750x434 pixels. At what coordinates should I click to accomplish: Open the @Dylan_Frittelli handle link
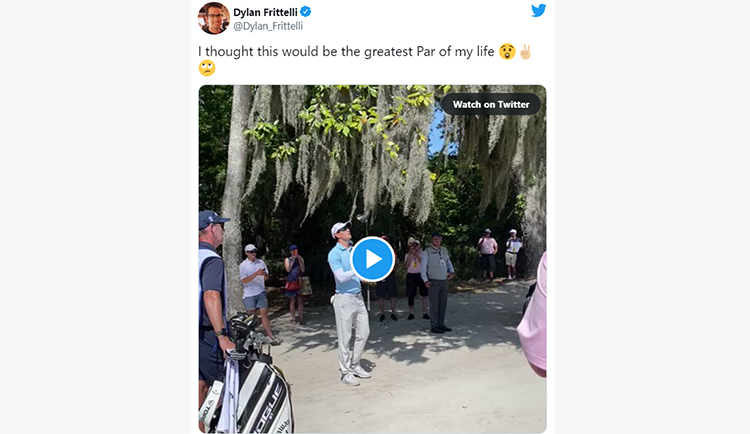click(268, 26)
